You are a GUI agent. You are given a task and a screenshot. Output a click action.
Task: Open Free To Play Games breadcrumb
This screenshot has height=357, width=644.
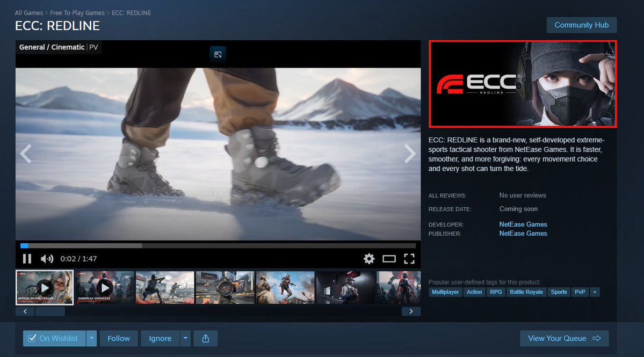(x=77, y=13)
